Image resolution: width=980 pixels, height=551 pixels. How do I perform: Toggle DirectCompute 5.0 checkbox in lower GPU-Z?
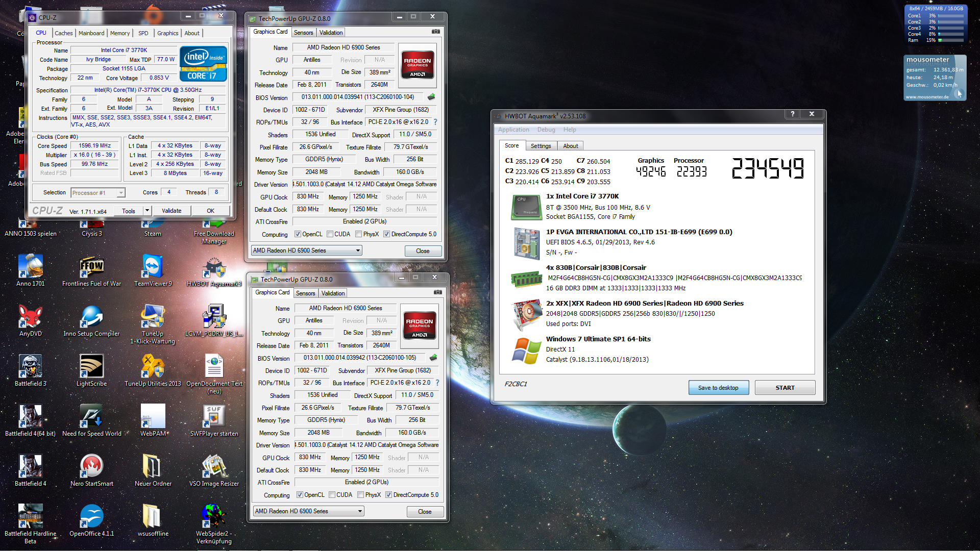coord(389,495)
